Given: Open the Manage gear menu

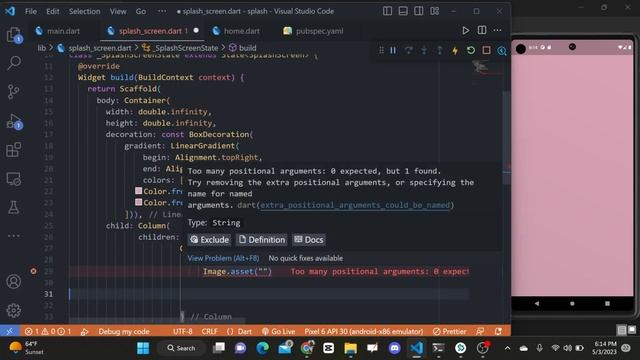Looking at the screenshot, I should (13, 311).
